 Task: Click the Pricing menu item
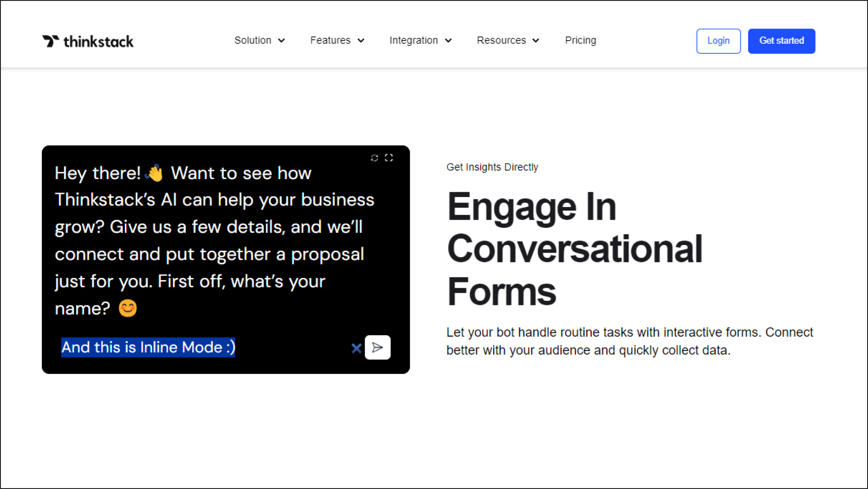pyautogui.click(x=581, y=40)
